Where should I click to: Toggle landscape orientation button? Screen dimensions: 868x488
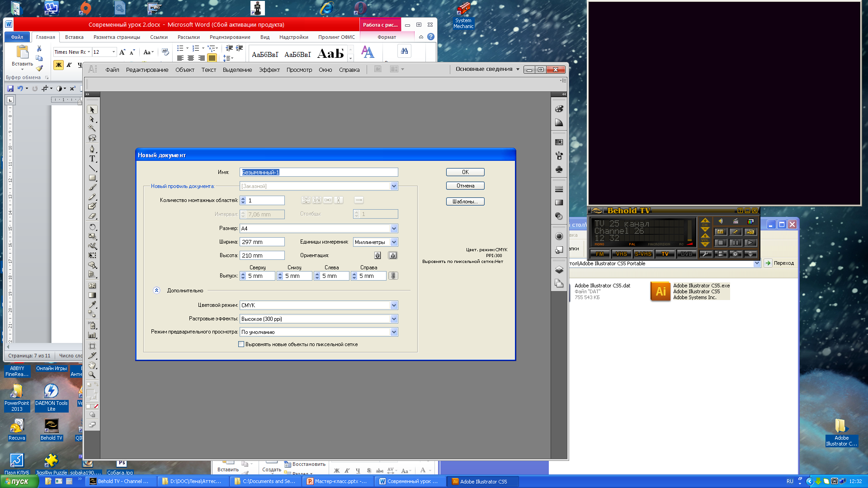click(393, 255)
